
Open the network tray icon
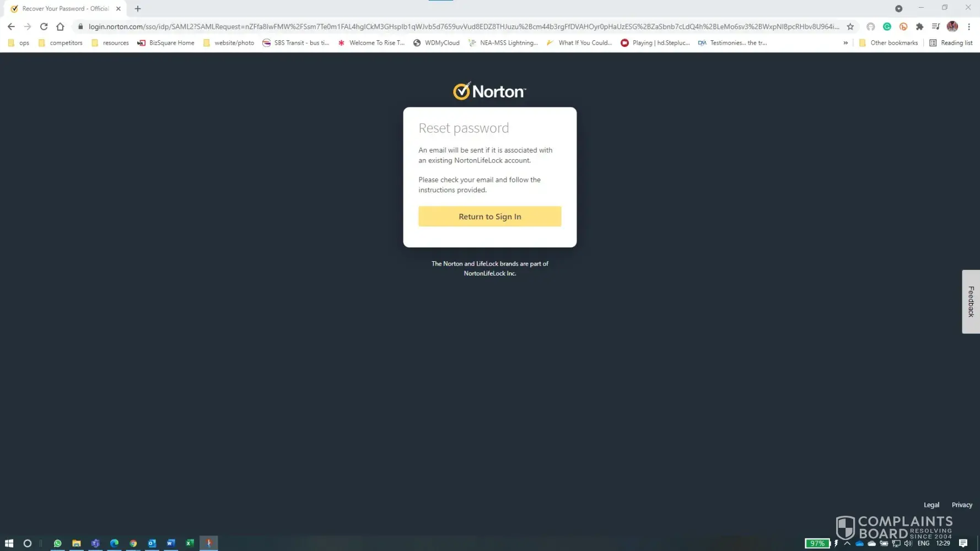click(x=896, y=543)
